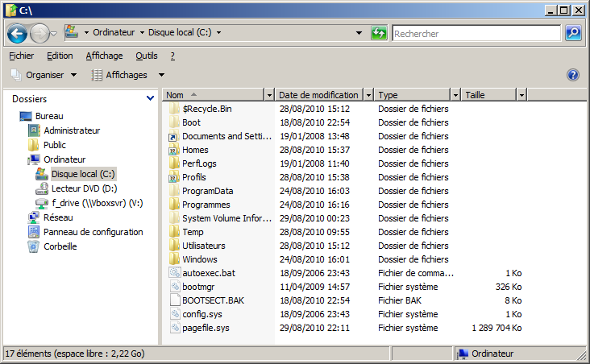Image resolution: width=590 pixels, height=364 pixels.
Task: Expand the address bar history dropdown
Action: 359,33
